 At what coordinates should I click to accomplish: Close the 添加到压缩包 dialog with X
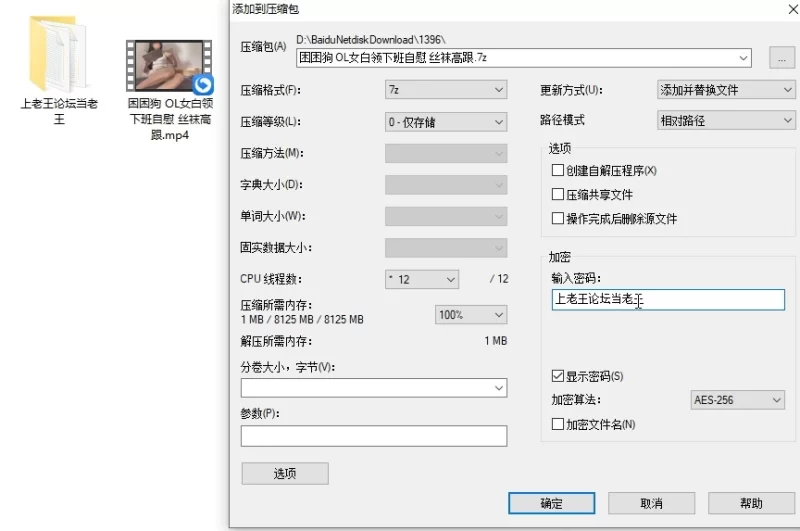pos(793,9)
